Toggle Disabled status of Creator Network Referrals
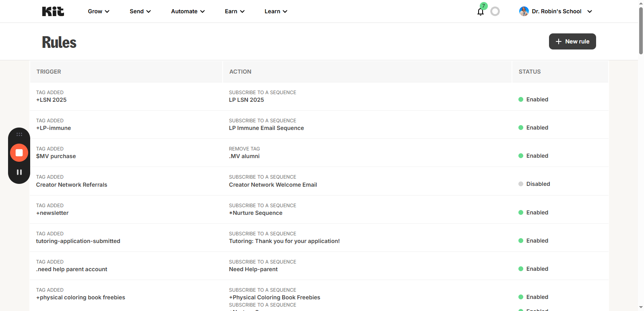 click(x=538, y=184)
